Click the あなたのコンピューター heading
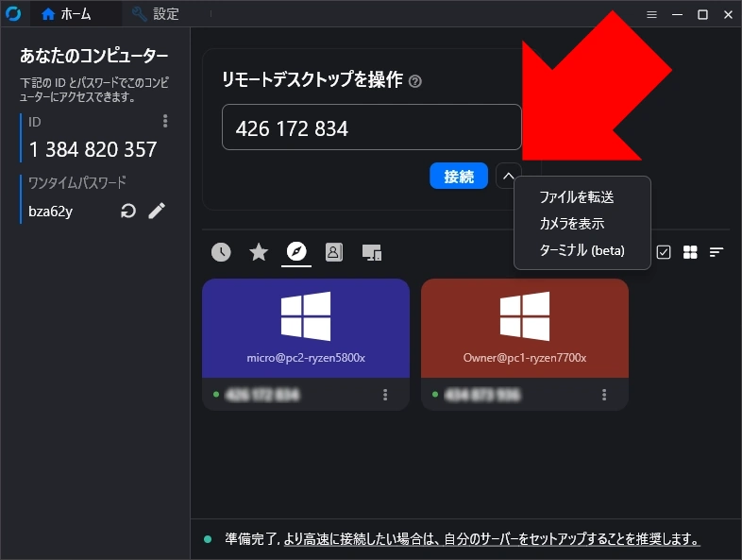 (93, 56)
